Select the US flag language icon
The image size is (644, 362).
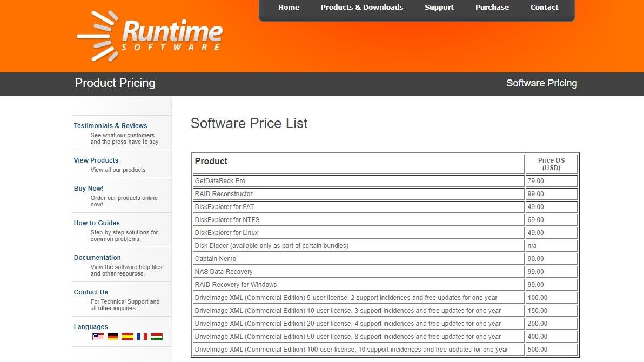click(98, 336)
